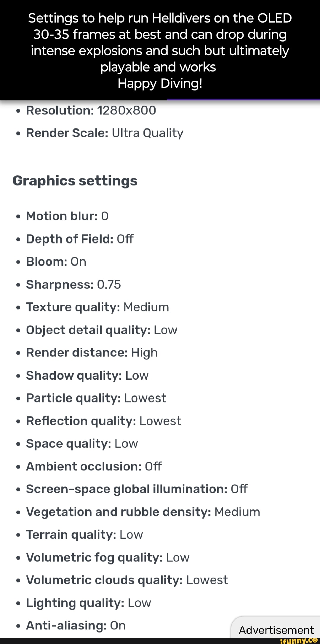Click the Sharpness: 0.75 entry
The image size is (320, 644).
(73, 284)
